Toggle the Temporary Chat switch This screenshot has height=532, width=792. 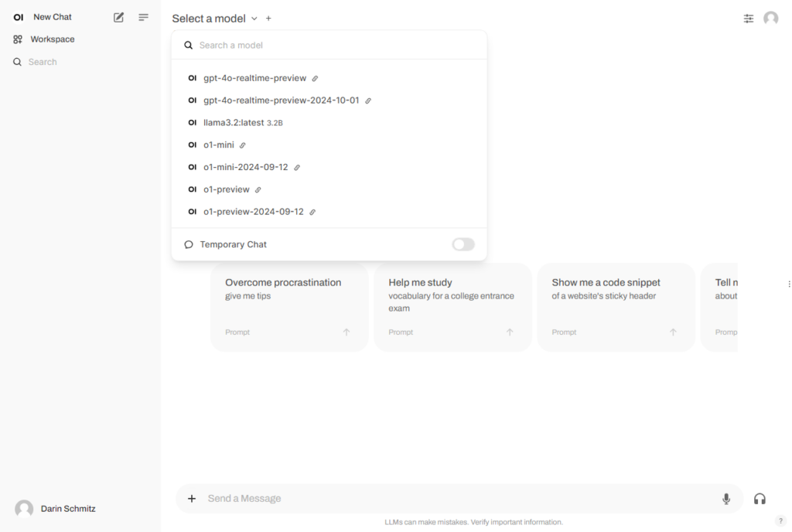coord(463,244)
